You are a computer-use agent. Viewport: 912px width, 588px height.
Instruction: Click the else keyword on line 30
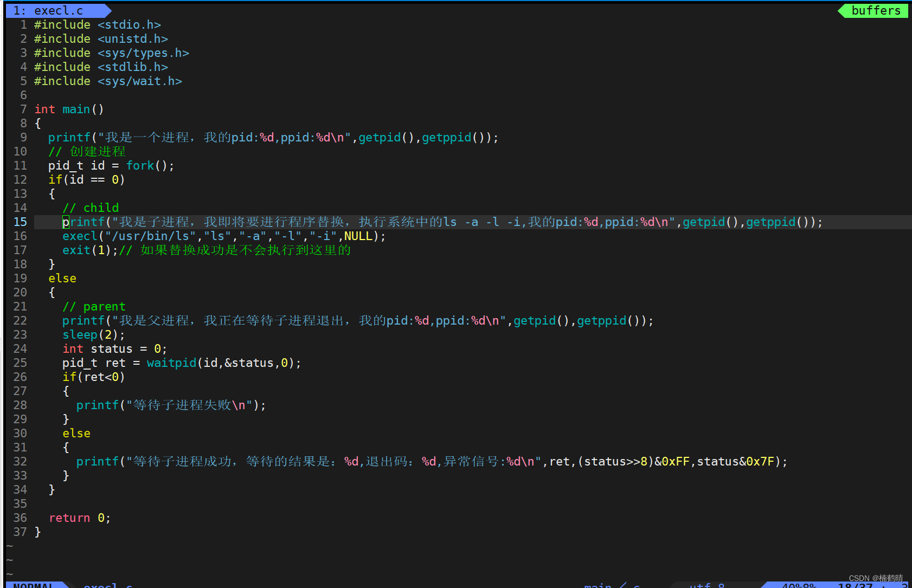[x=76, y=434]
